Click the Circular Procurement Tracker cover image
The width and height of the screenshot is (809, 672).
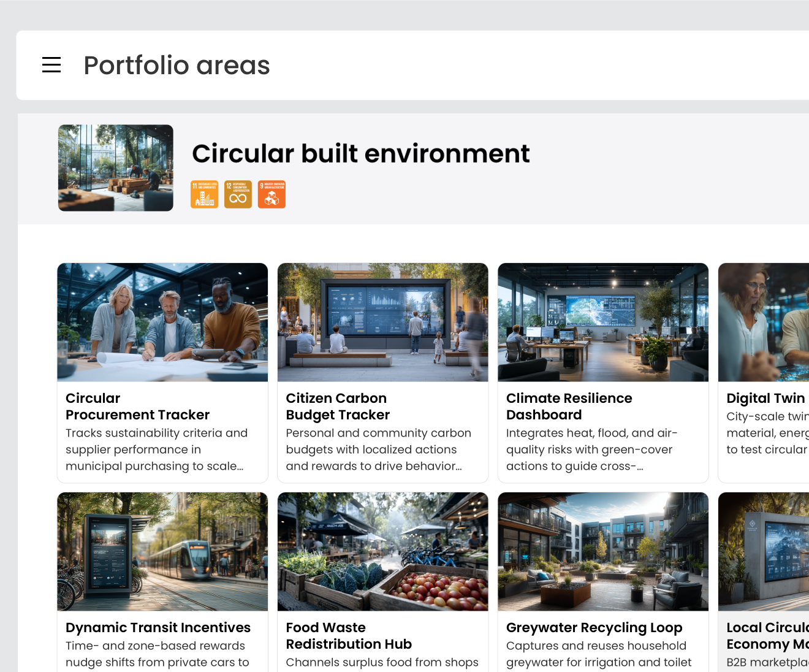[x=162, y=322]
